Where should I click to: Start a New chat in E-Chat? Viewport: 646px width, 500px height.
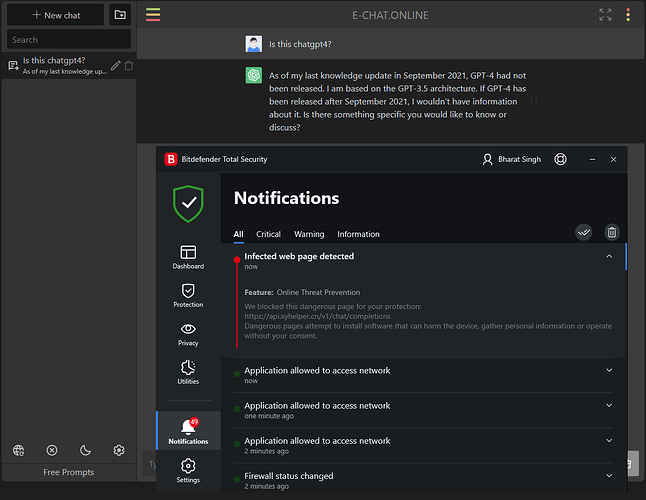56,15
